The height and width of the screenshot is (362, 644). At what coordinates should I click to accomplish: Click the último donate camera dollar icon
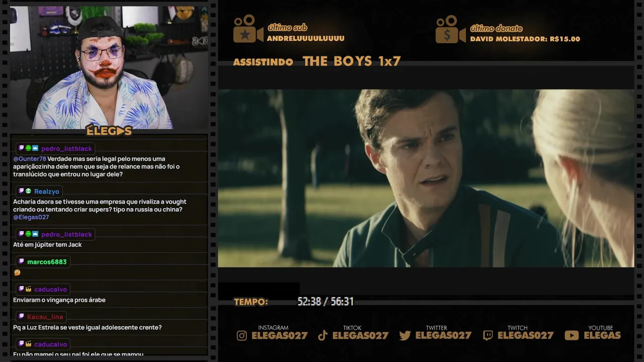(450, 29)
